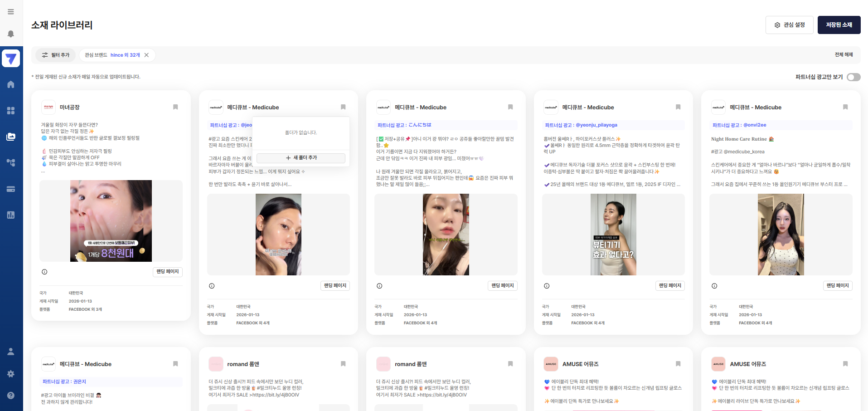
Task: Go to home via sidebar house icon
Action: point(11,84)
